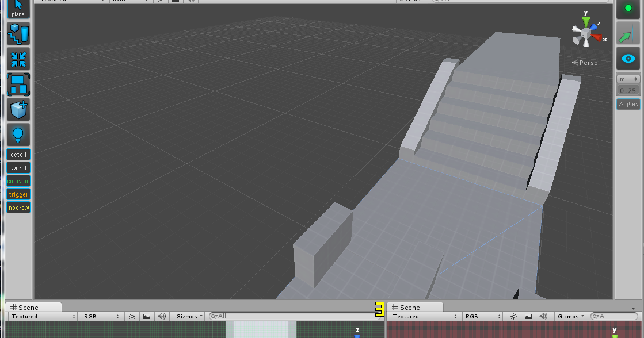Toggle scene lighting sun icon in bottom-right Scene
644x338 pixels.
pyautogui.click(x=513, y=316)
